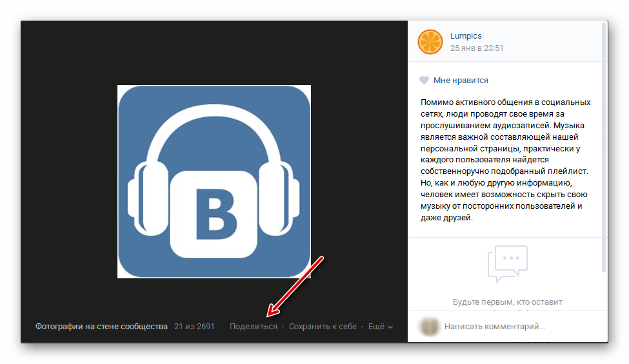Expand the chevron arrow beside Ещё
This screenshot has width=629, height=364.
390,327
